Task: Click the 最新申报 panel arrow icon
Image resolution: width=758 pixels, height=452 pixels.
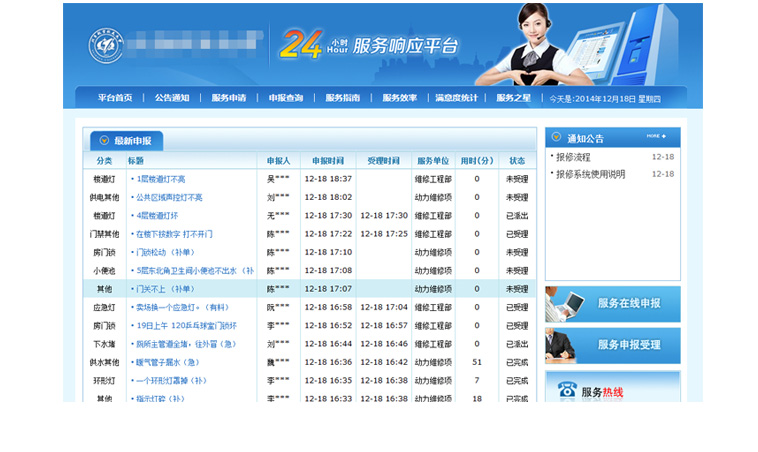Action: coord(102,141)
